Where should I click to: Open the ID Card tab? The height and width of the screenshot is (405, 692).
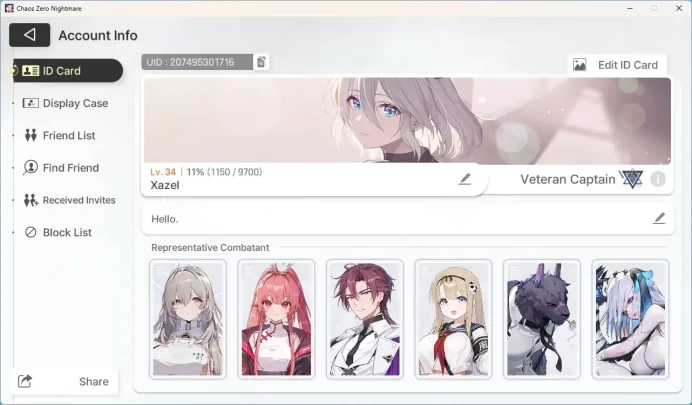[x=68, y=71]
